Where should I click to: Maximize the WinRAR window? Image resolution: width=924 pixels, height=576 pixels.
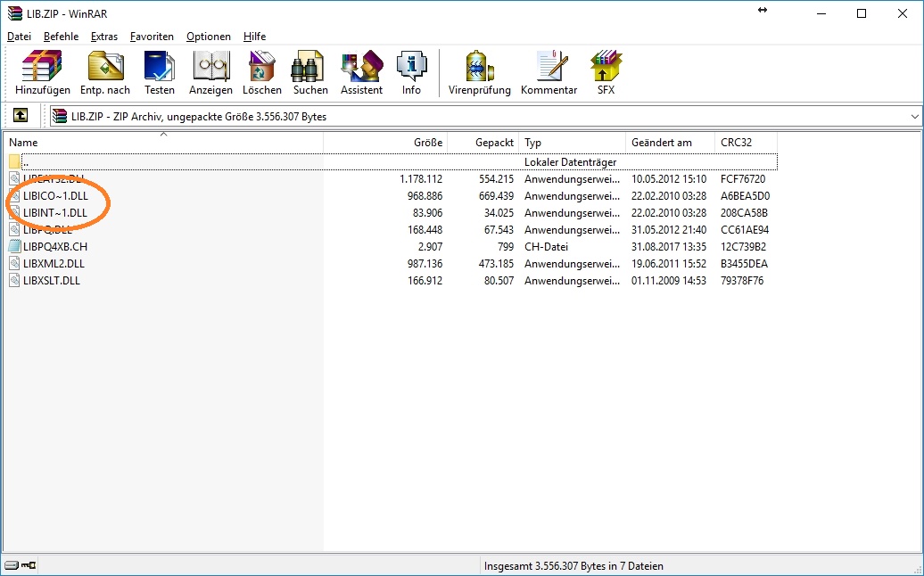click(862, 13)
